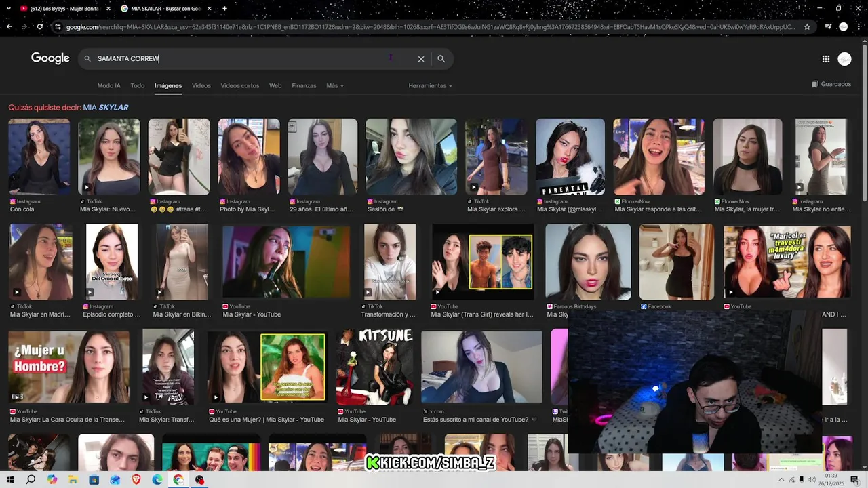The width and height of the screenshot is (868, 488).
Task: Switch to the Videos tab
Action: coord(201,86)
